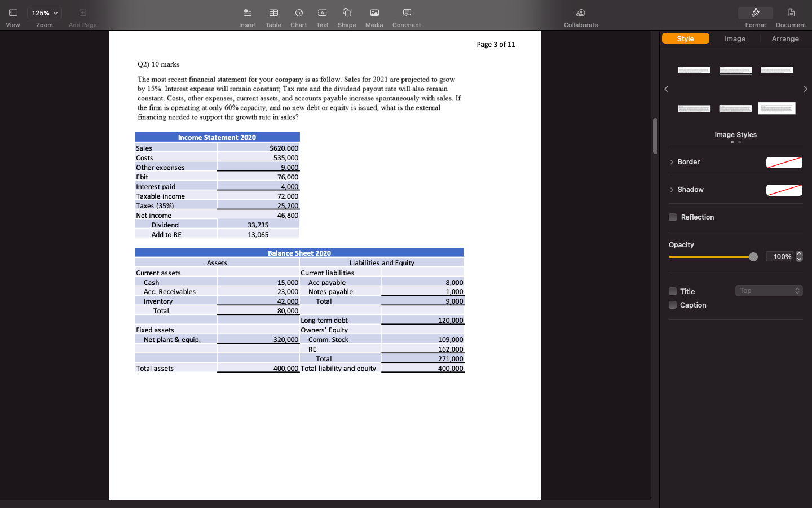
Task: Click the Shadow style swatch
Action: pyautogui.click(x=784, y=190)
